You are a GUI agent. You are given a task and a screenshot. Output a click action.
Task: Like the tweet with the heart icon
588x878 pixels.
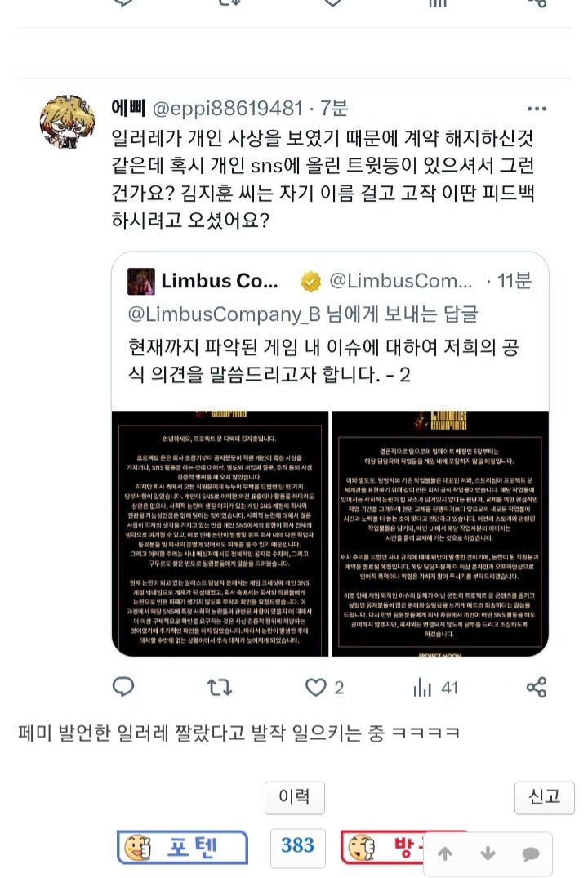pos(316,687)
